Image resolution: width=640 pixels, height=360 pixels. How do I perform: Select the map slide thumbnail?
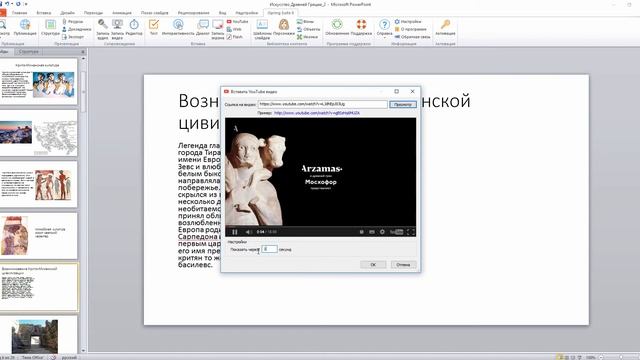(38, 133)
